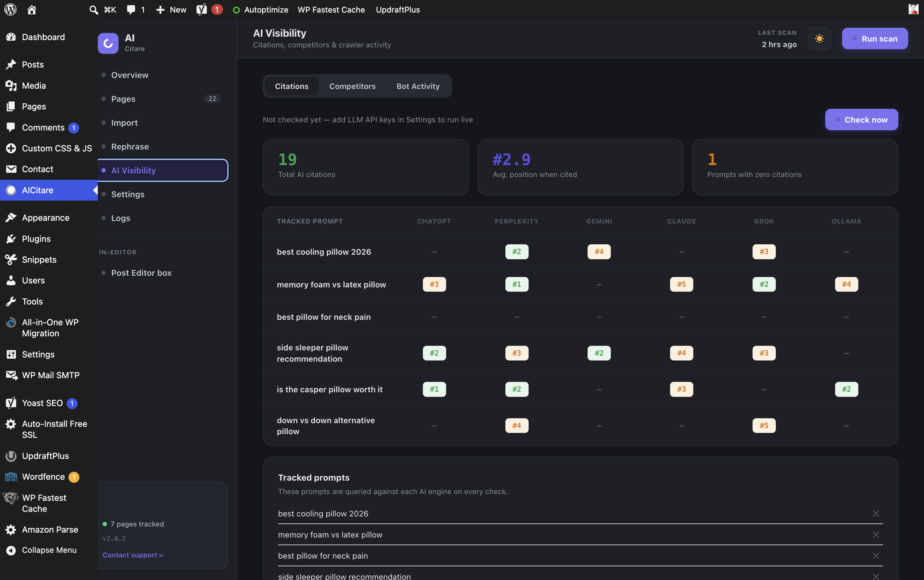This screenshot has width=924, height=580.
Task: Click the user avatar in admin bar
Action: tap(913, 9)
